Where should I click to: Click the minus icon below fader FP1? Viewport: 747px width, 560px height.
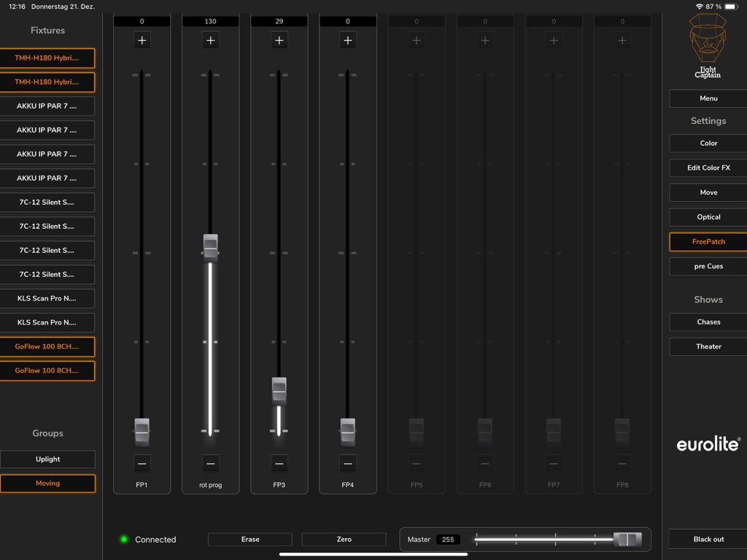pos(142,462)
